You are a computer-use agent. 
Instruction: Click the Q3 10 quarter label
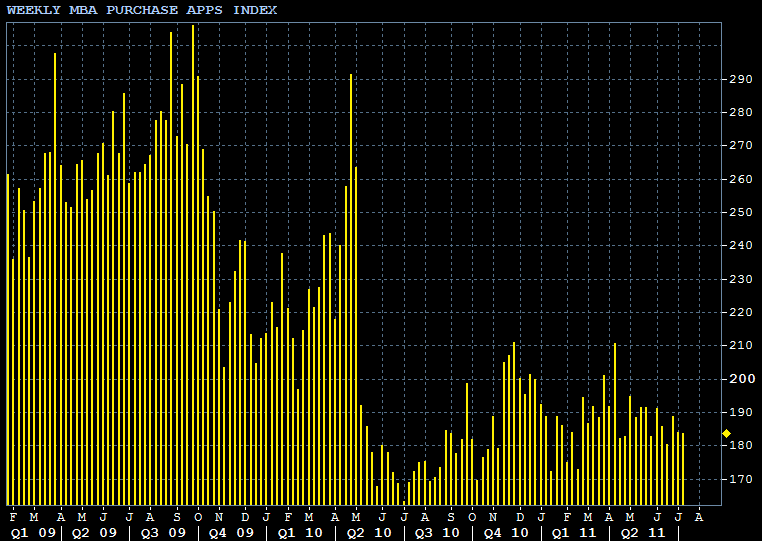(436, 533)
